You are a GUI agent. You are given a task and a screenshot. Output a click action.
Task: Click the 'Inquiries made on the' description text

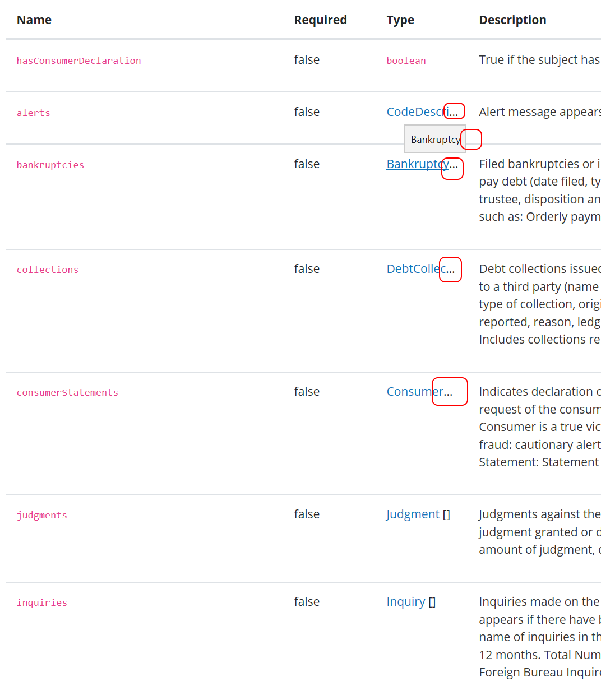540,637
